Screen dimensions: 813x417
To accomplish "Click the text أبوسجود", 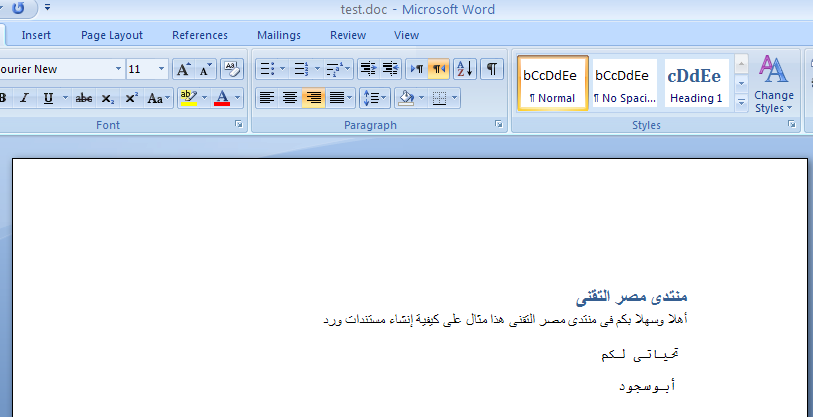I will click(648, 386).
